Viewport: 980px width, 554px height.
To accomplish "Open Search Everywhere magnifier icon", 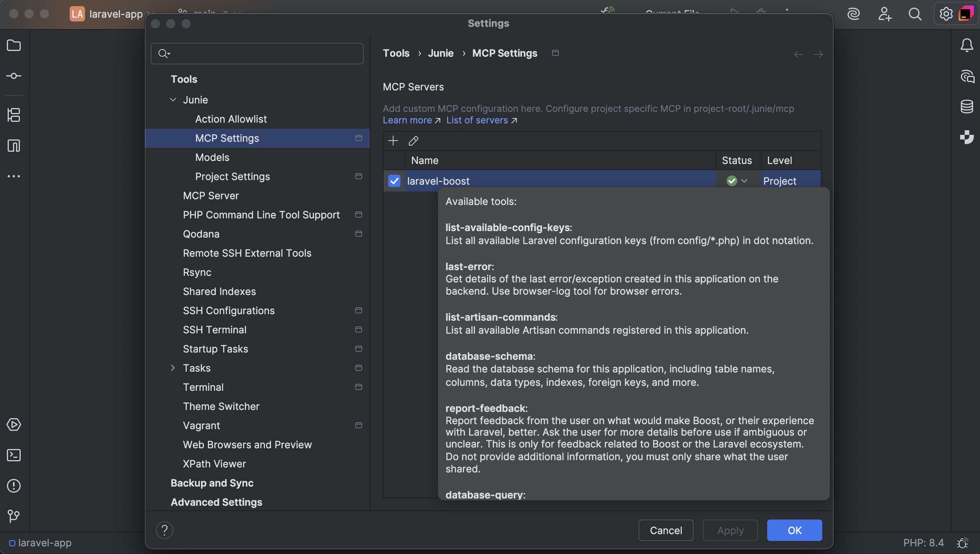I will [915, 14].
